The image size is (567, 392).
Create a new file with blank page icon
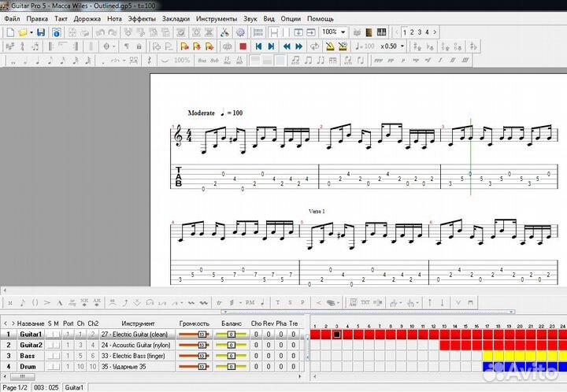[9, 32]
